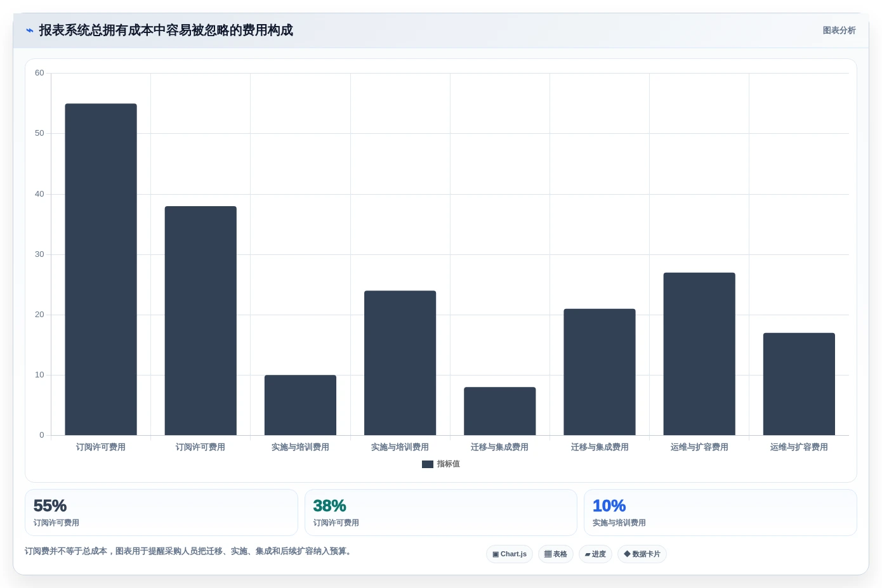Click the blue lightning icon beside the title

(x=29, y=30)
